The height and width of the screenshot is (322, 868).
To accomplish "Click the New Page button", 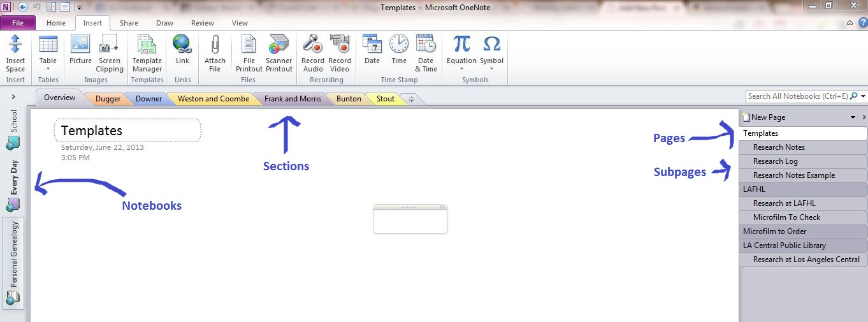I will click(x=763, y=117).
